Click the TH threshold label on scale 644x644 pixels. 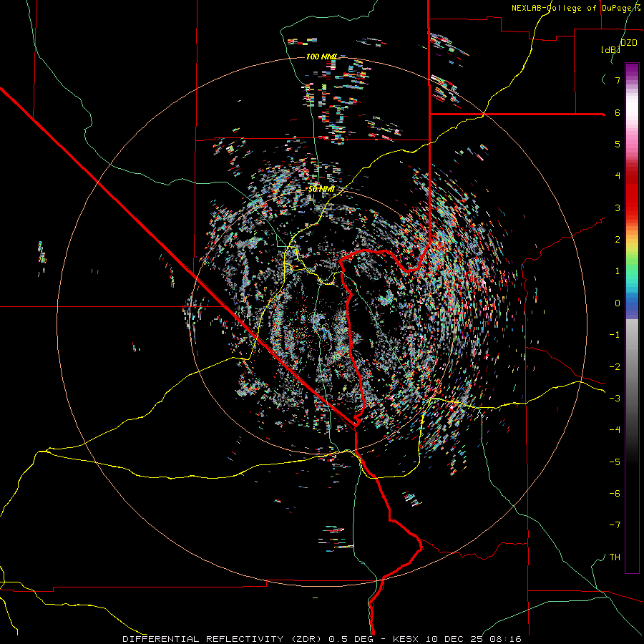click(x=615, y=557)
